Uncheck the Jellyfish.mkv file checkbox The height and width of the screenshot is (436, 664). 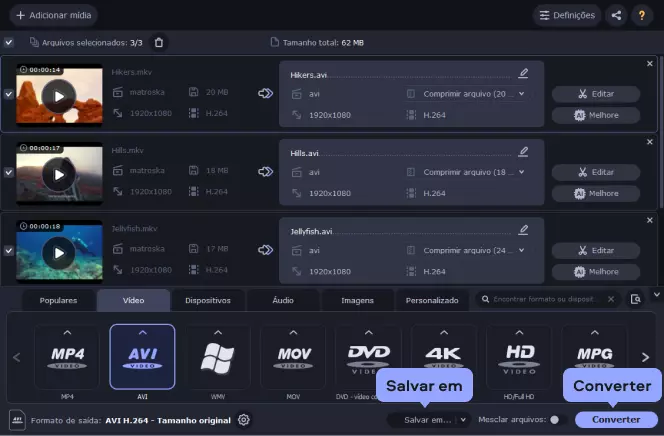tap(8, 251)
